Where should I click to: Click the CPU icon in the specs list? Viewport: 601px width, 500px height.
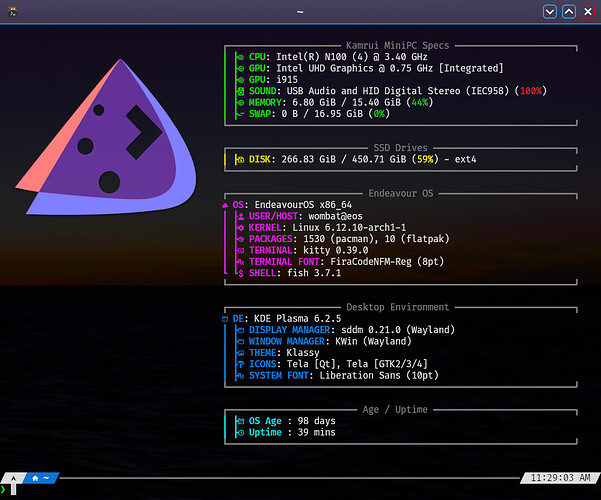pyautogui.click(x=240, y=57)
